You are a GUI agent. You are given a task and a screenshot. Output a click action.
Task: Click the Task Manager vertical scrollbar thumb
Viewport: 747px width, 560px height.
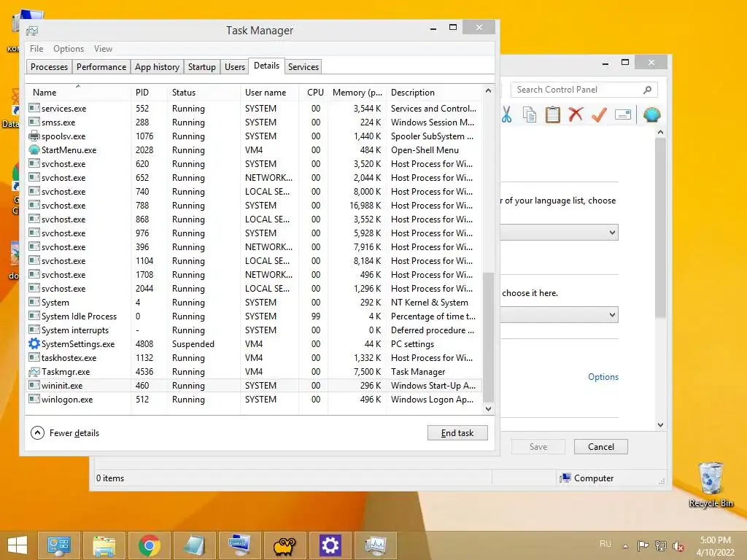[488, 337]
